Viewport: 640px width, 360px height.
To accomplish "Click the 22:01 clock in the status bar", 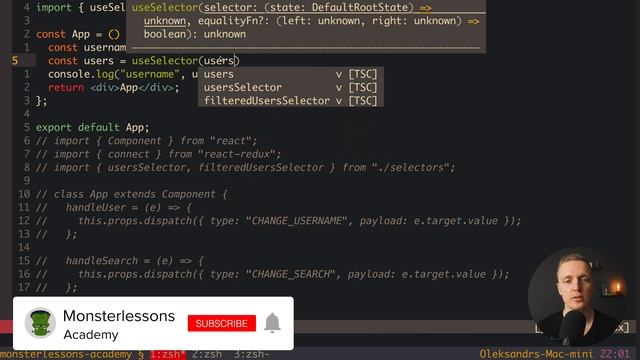I will 615,354.
